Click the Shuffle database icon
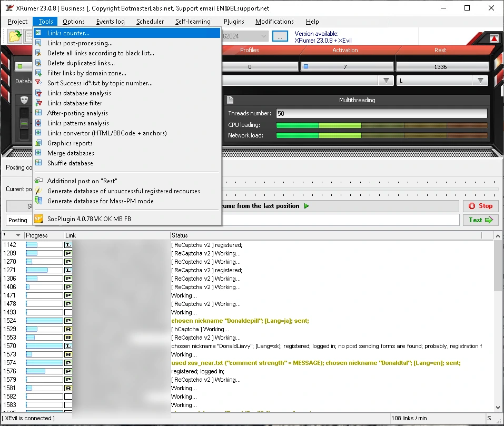This screenshot has width=504, height=426. click(x=38, y=163)
